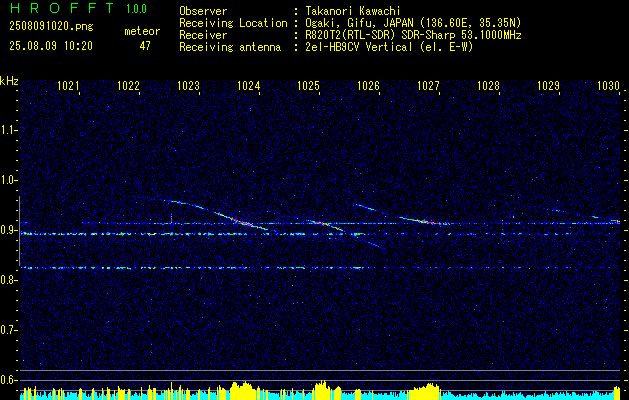The image size is (629, 400).
Task: Click the meteor echo trace near 1027
Action: [x=426, y=221]
